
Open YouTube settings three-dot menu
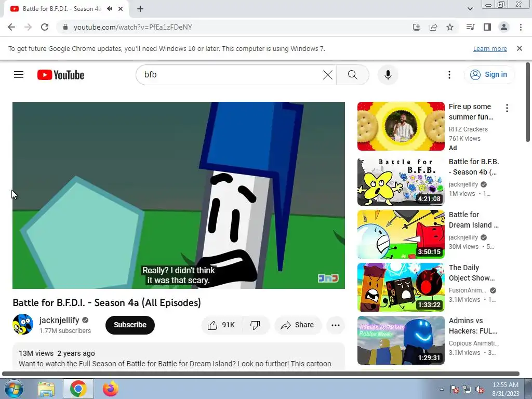pyautogui.click(x=449, y=75)
